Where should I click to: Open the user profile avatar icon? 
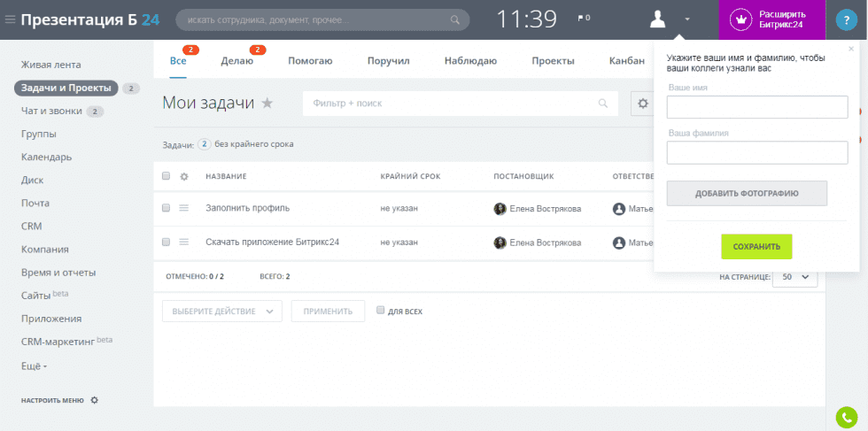[x=658, y=19]
